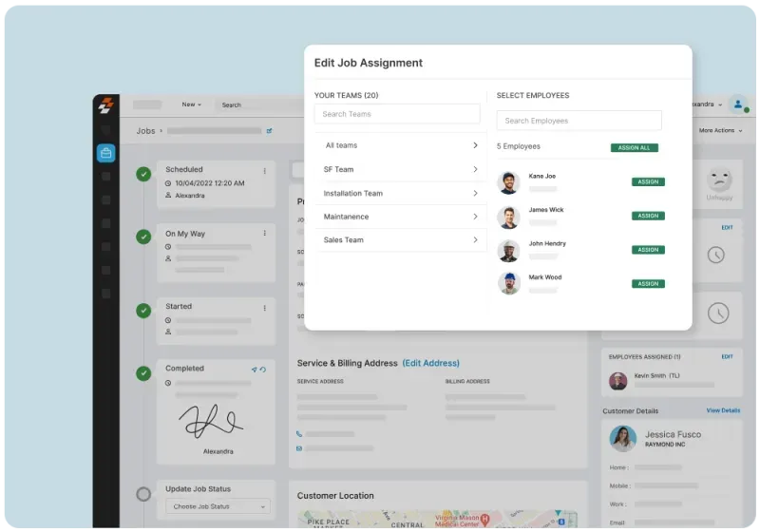Click the Completed green check marker
Screen dimensions: 760x532
point(143,373)
